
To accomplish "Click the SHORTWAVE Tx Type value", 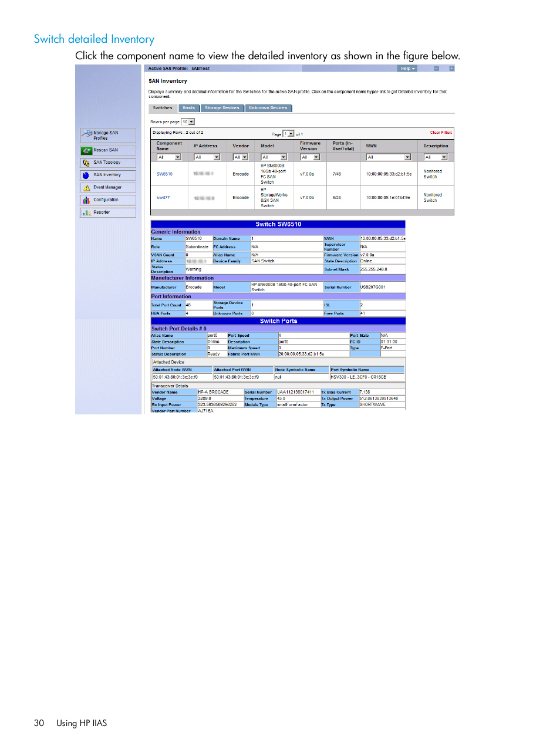I will click(x=373, y=405).
